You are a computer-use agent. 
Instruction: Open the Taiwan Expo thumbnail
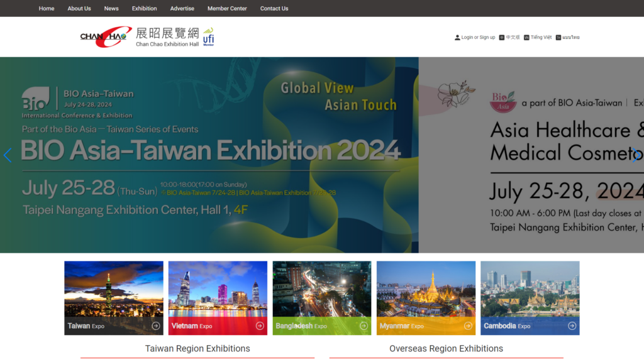tap(114, 298)
